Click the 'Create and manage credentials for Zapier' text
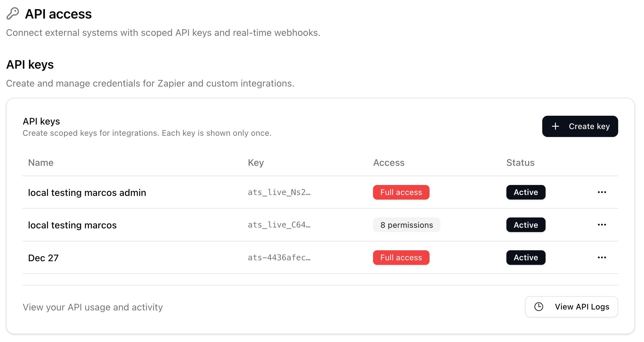This screenshot has height=342, width=644. click(x=150, y=83)
